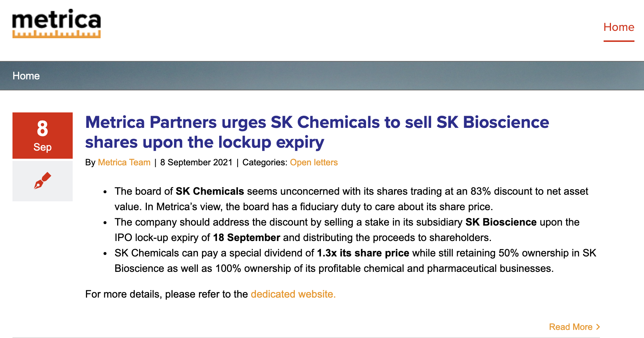Screen dimensions: 644x338
Task: Open the Open letters category link
Action: coord(314,162)
